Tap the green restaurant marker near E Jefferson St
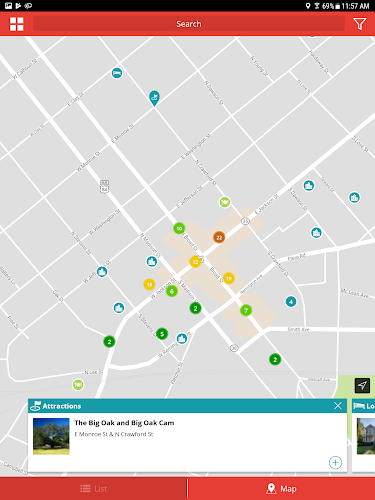The width and height of the screenshot is (375, 500). click(x=225, y=202)
